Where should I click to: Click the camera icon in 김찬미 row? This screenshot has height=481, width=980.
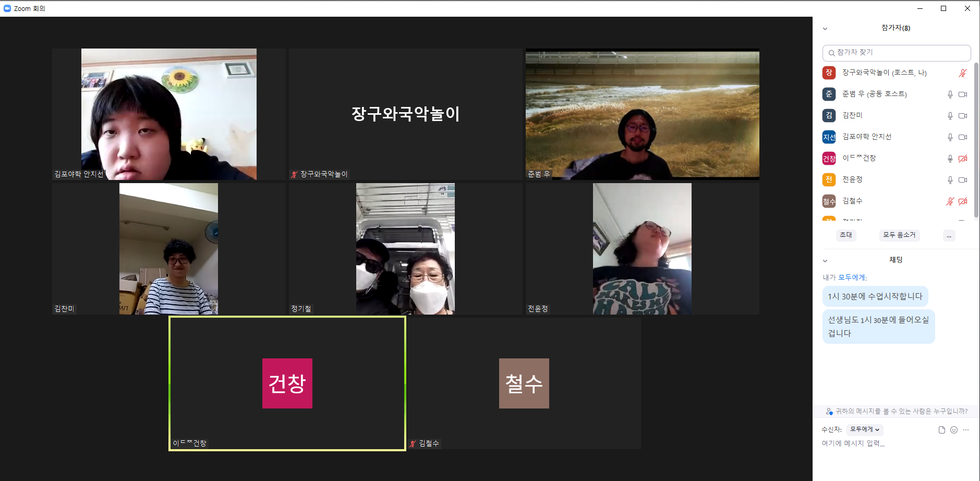963,116
